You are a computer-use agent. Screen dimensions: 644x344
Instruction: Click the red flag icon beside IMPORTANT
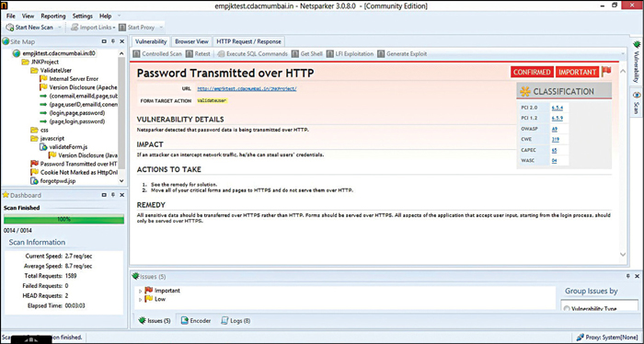click(x=606, y=72)
